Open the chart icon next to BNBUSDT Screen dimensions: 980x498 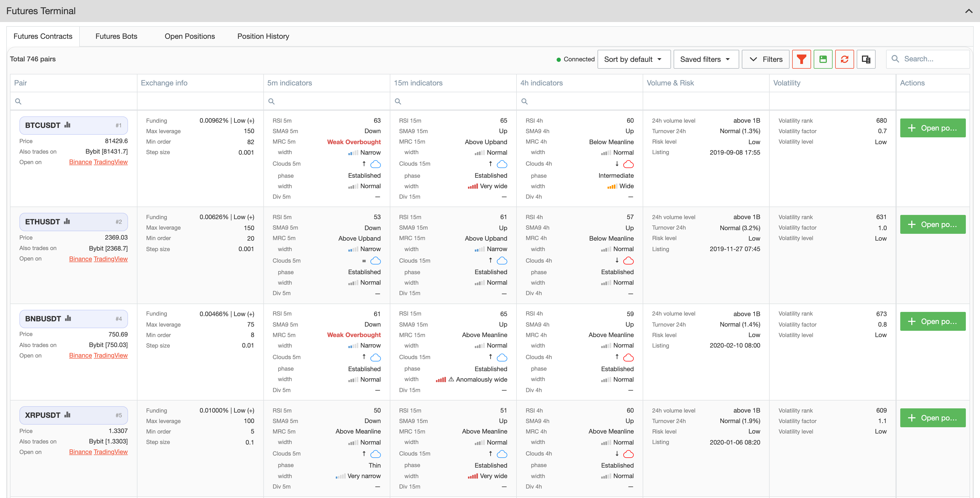pos(68,318)
